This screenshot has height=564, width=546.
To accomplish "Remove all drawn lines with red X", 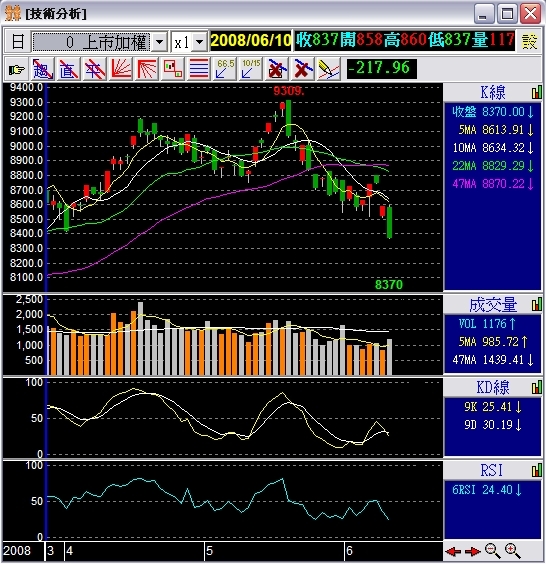I will point(303,69).
